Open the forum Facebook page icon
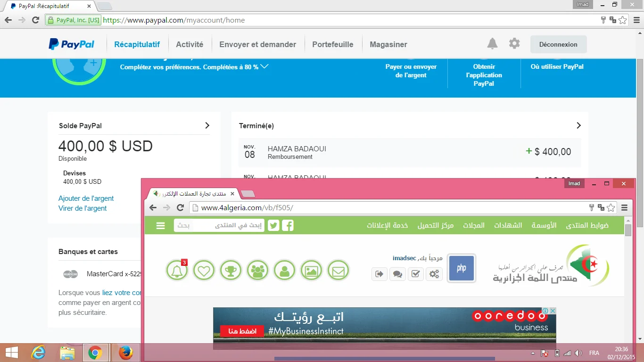644x362 pixels. (288, 225)
